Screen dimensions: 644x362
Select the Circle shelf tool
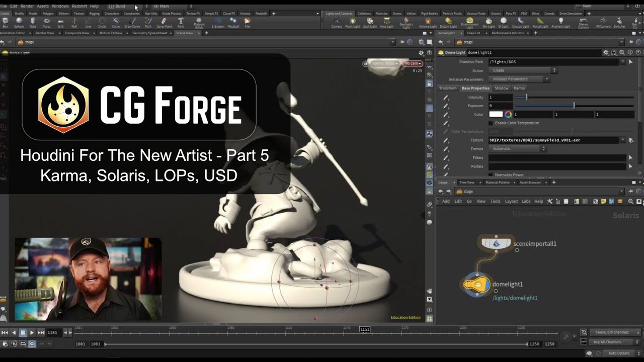(x=102, y=22)
